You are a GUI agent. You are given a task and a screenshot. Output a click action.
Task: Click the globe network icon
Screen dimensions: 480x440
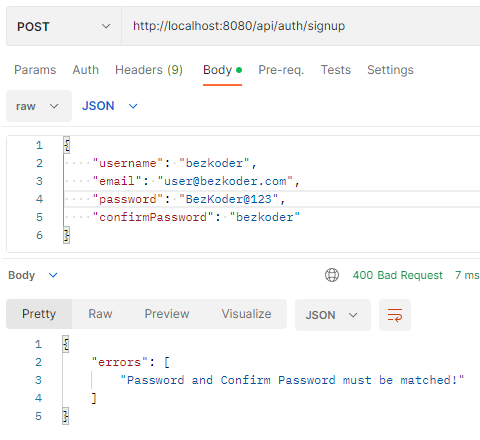332,275
